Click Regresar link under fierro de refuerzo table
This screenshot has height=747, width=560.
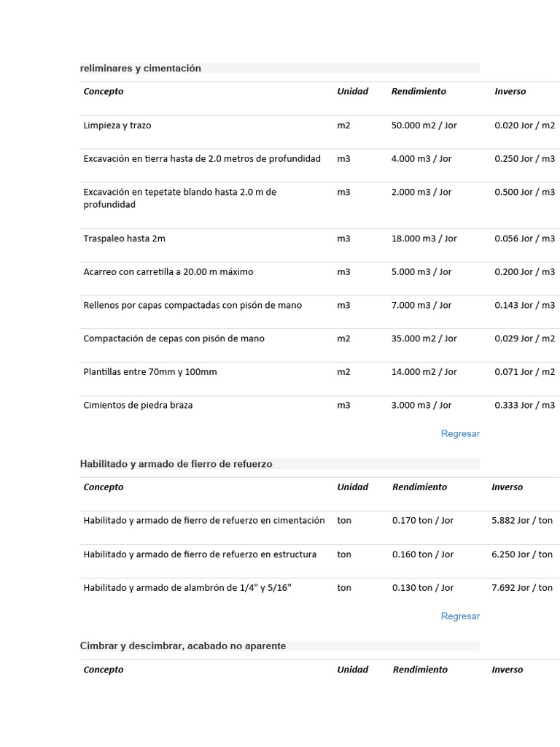pyautogui.click(x=460, y=616)
